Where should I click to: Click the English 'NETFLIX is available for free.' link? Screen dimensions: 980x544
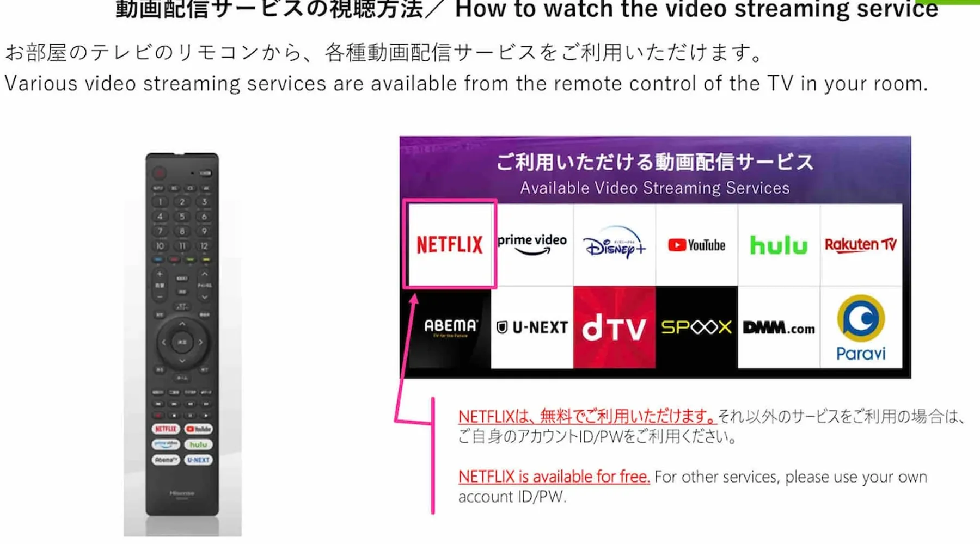point(554,477)
